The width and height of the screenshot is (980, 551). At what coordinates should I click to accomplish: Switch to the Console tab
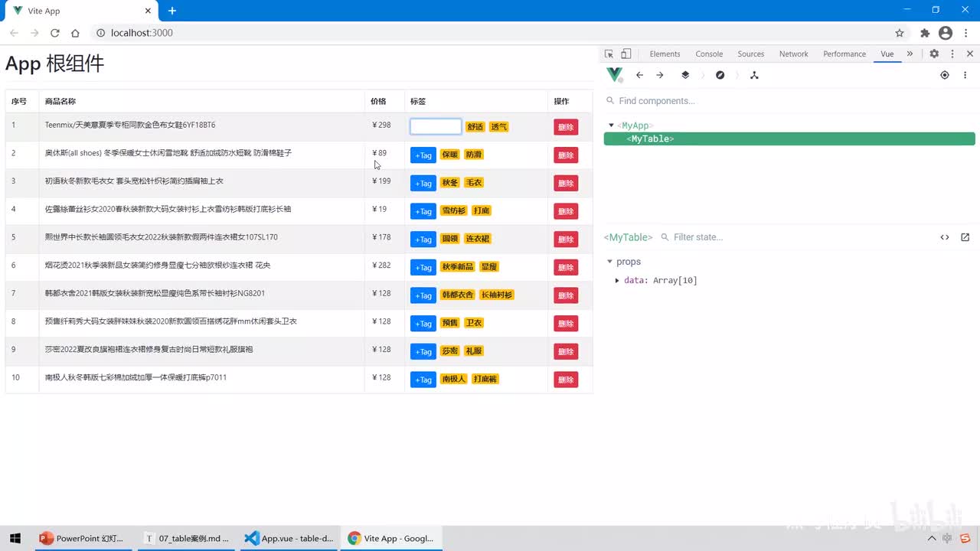[x=709, y=54]
